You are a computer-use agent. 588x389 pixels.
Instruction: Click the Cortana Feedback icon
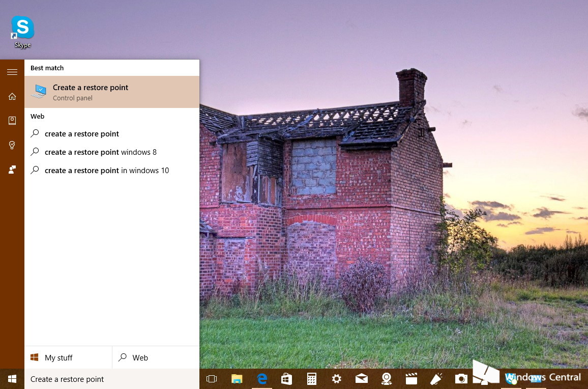tap(12, 170)
